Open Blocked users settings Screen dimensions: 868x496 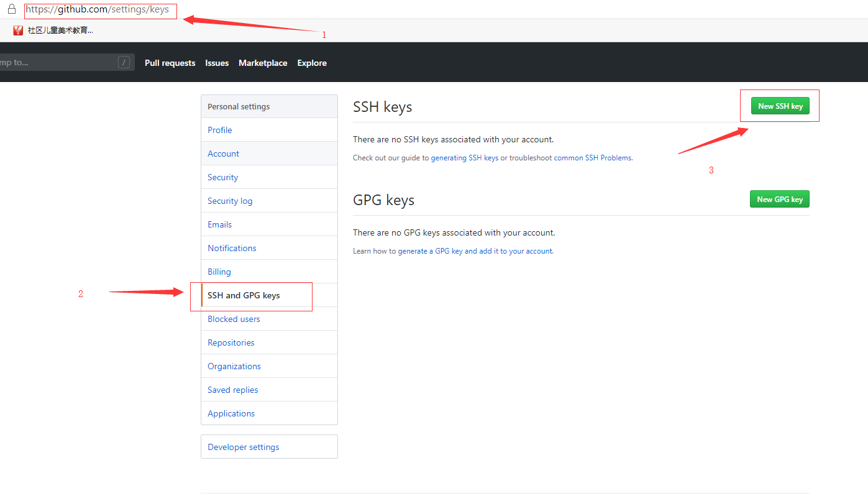tap(269, 319)
